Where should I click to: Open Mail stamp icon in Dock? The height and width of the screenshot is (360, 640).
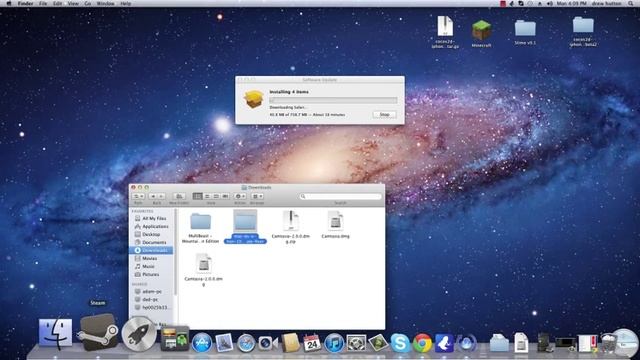[x=224, y=343]
